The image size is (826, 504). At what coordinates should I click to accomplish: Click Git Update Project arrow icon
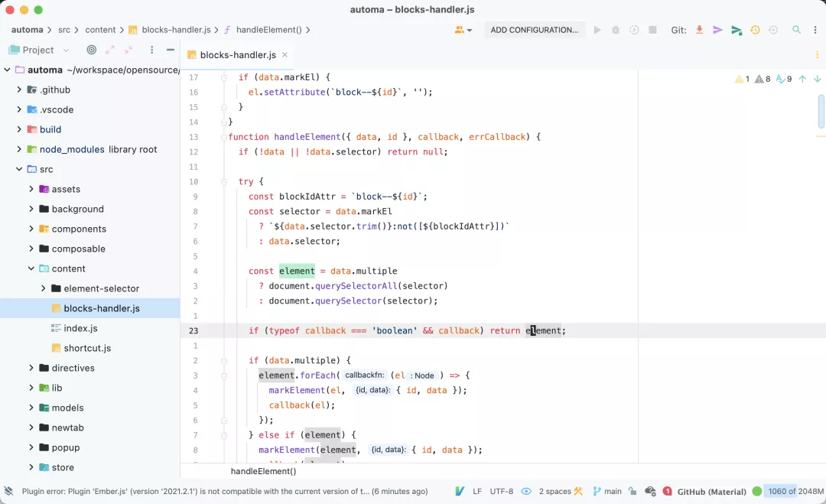[700, 30]
